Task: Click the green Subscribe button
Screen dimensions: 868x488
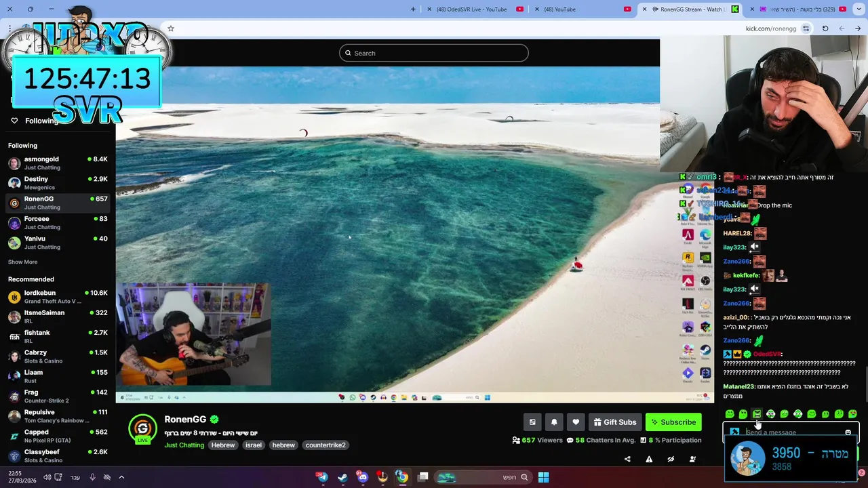Action: point(673,422)
